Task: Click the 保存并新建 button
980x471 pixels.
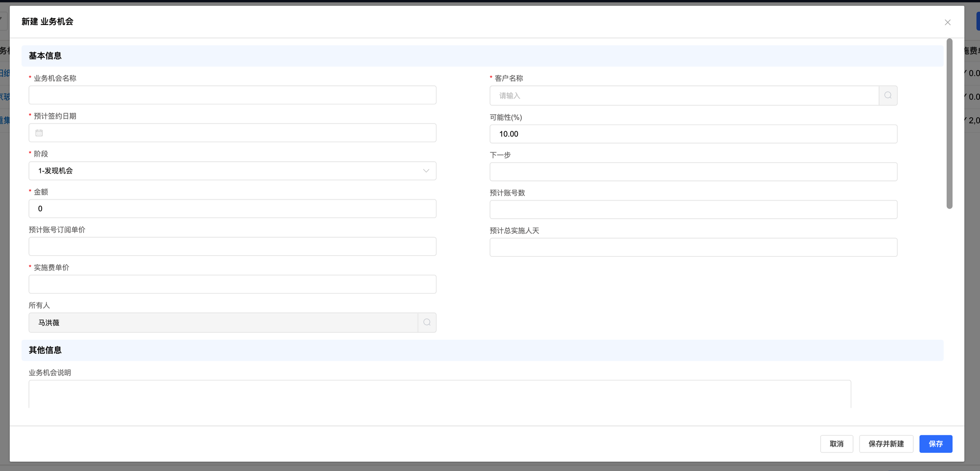Action: click(x=885, y=444)
